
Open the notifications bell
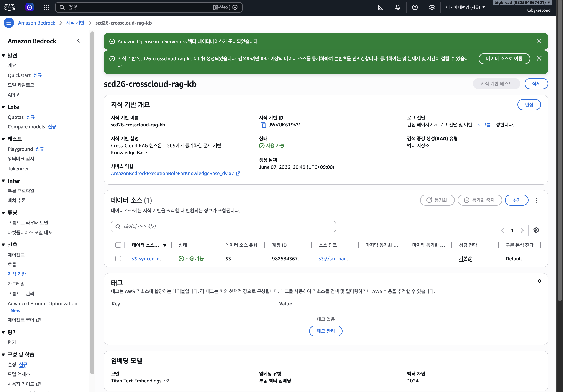pos(397,7)
